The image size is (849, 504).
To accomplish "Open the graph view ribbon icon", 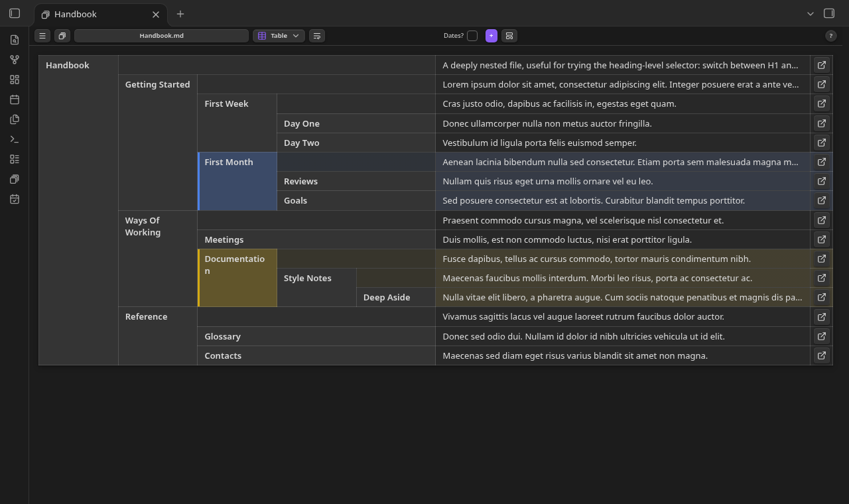I will (15, 60).
